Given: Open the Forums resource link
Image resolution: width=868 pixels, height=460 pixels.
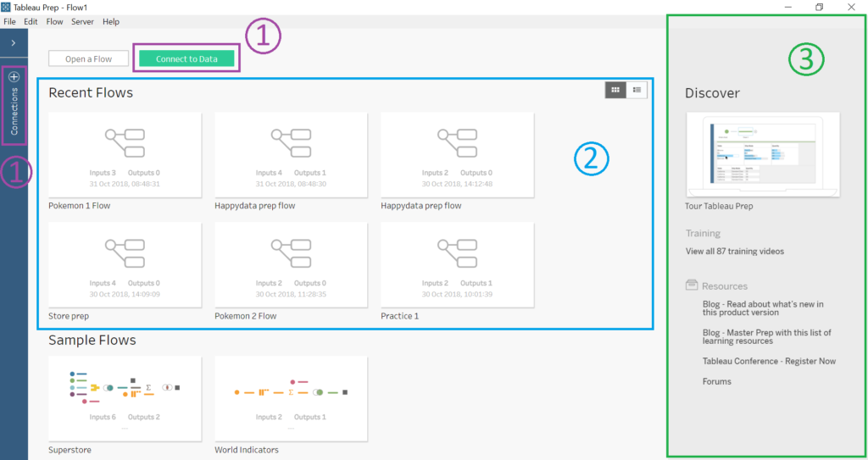Looking at the screenshot, I should coord(717,381).
